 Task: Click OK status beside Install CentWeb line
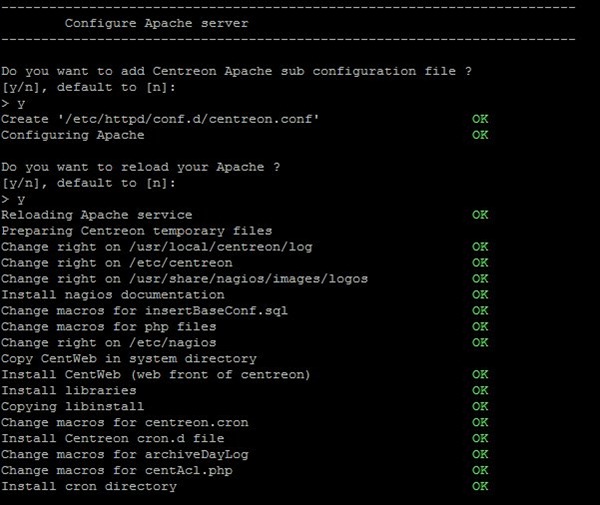coord(480,374)
